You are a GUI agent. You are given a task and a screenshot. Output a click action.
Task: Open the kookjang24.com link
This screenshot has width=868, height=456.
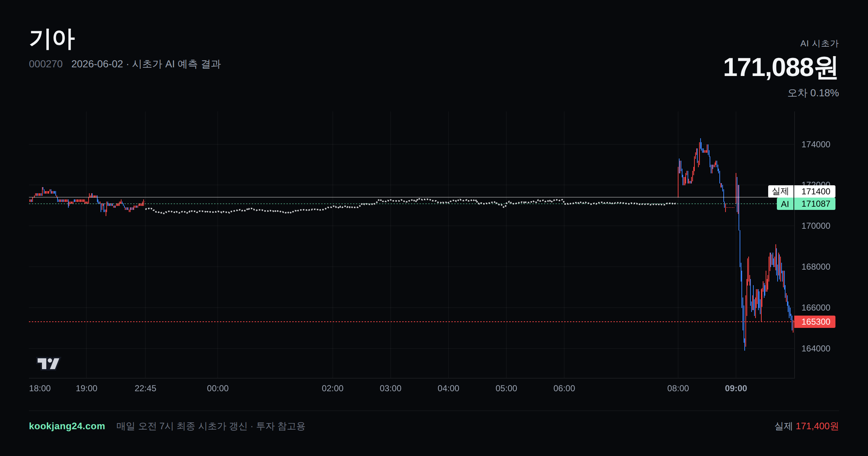[x=67, y=426]
